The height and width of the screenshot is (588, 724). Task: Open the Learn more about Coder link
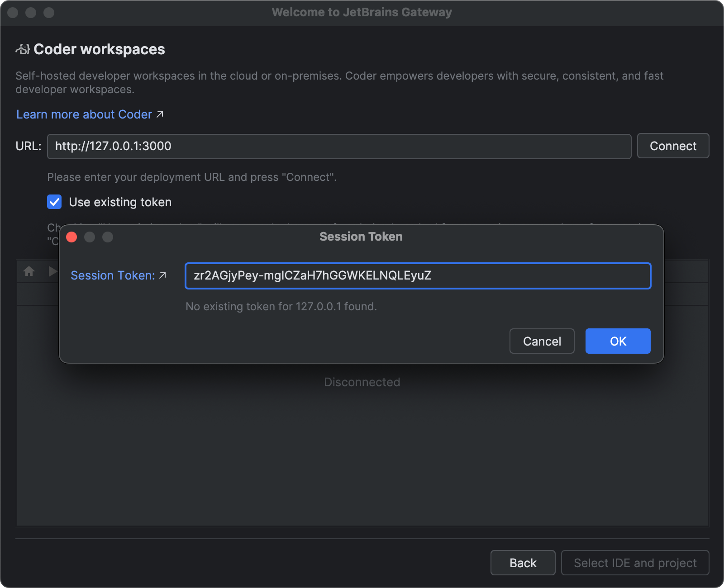84,114
